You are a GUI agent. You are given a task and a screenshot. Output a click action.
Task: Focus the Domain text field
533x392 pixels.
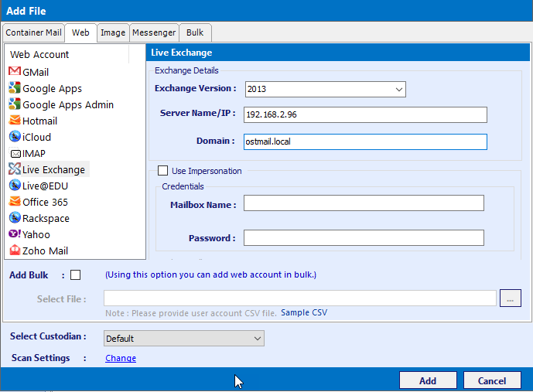[x=365, y=141]
